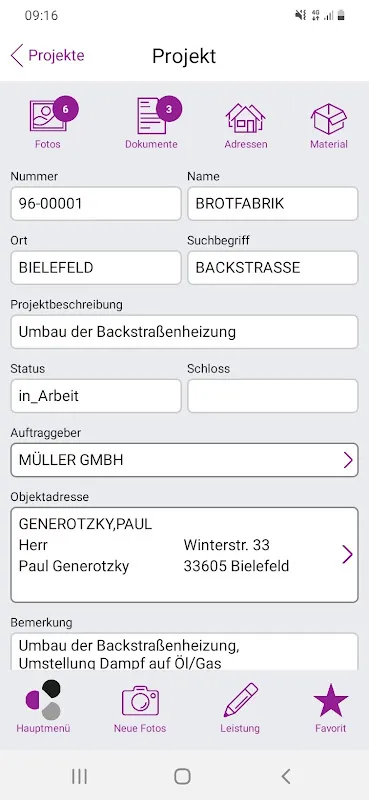The height and width of the screenshot is (800, 369).
Task: Click the Projektbeschreibung text field
Action: (x=184, y=332)
